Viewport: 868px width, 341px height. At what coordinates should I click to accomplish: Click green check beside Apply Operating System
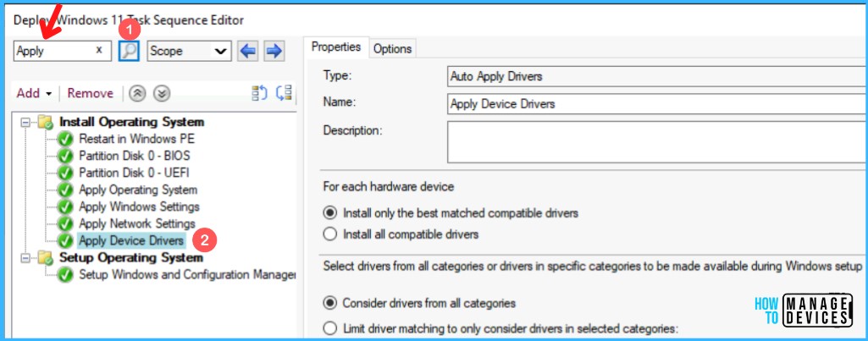click(66, 190)
